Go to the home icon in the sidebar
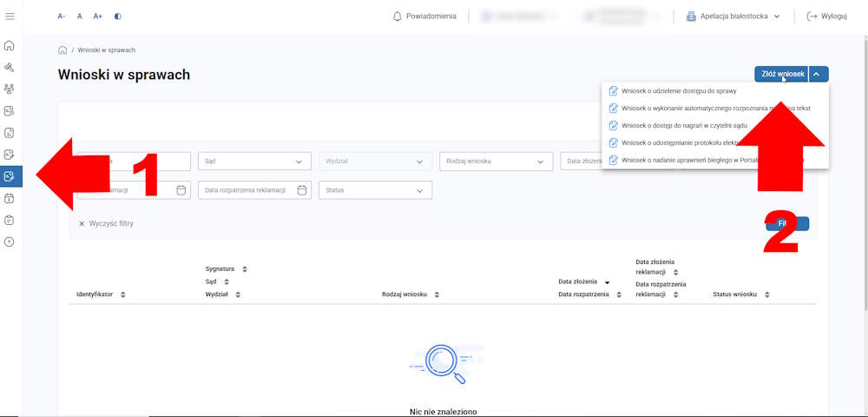The height and width of the screenshot is (417, 868). pos(10,46)
